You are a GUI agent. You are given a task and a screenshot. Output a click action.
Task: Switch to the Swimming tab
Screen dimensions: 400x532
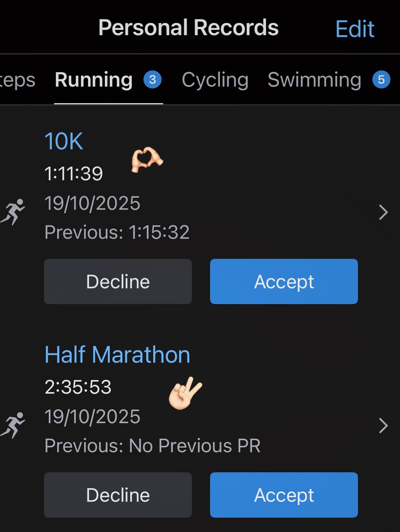[314, 80]
